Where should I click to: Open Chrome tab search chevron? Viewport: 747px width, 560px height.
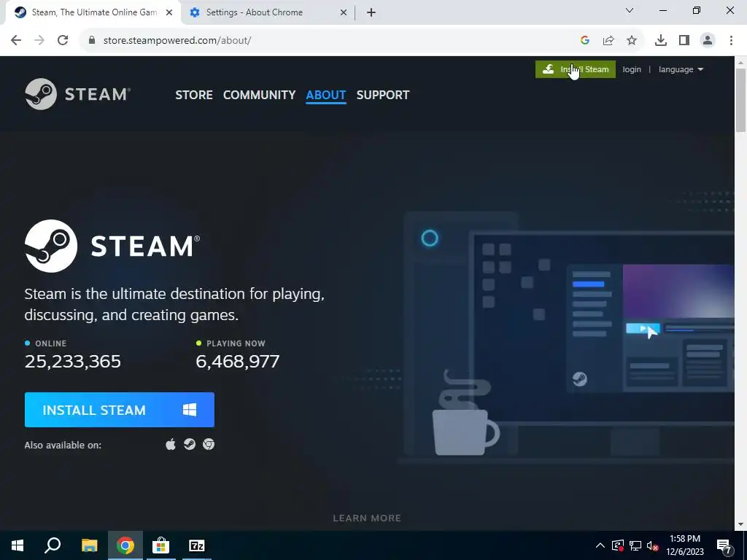(630, 10)
